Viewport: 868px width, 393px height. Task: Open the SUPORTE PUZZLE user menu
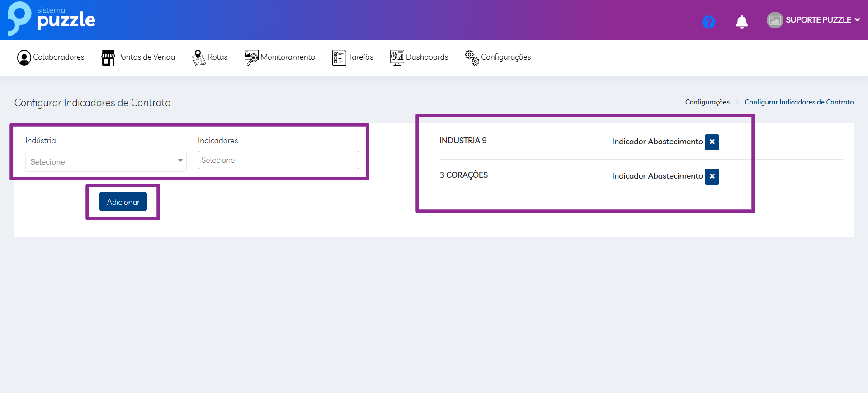tap(822, 20)
